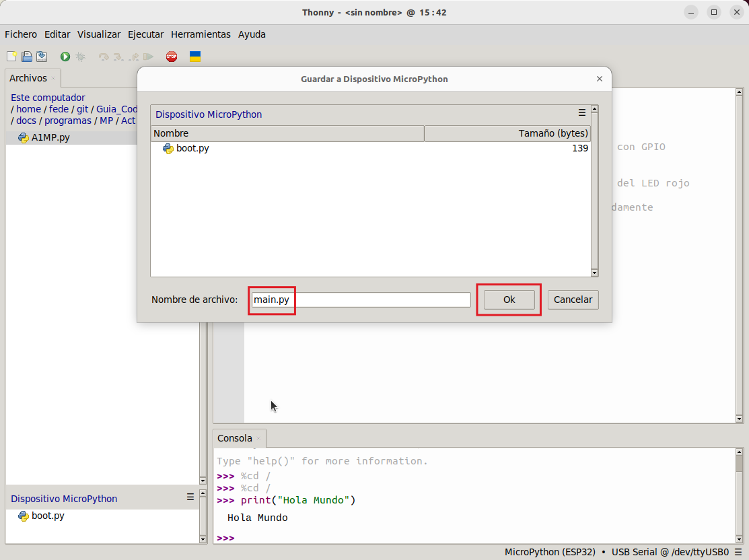
Task: Open a file using toolbar icon
Action: tap(27, 57)
